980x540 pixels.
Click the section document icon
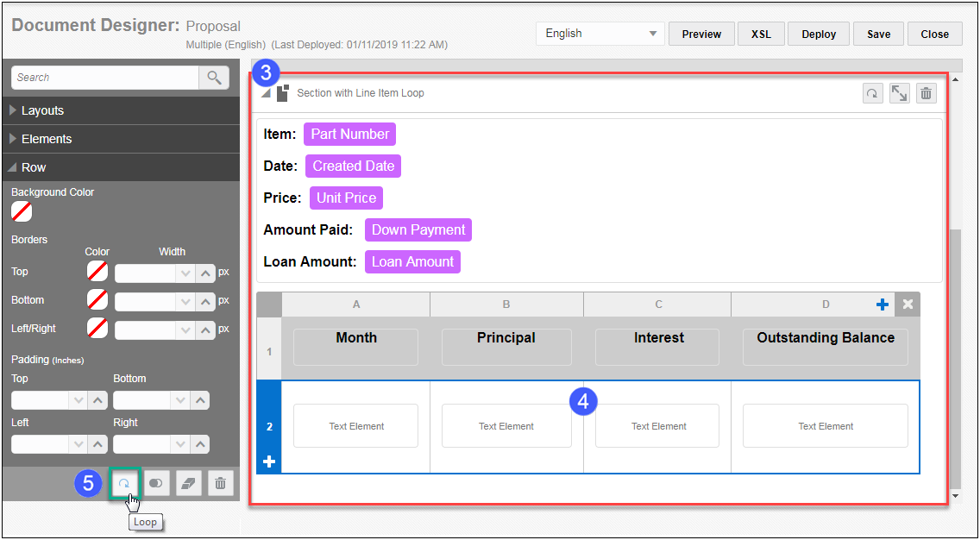(x=283, y=93)
